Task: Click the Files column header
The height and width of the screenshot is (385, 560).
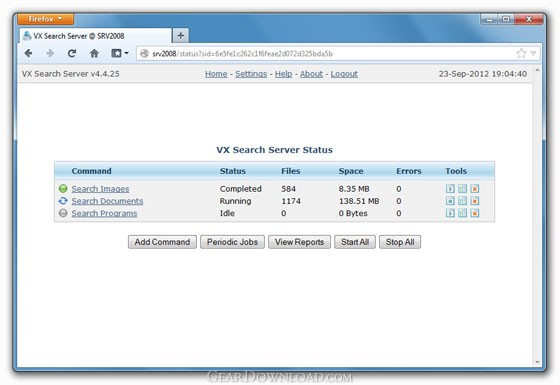Action: [290, 171]
